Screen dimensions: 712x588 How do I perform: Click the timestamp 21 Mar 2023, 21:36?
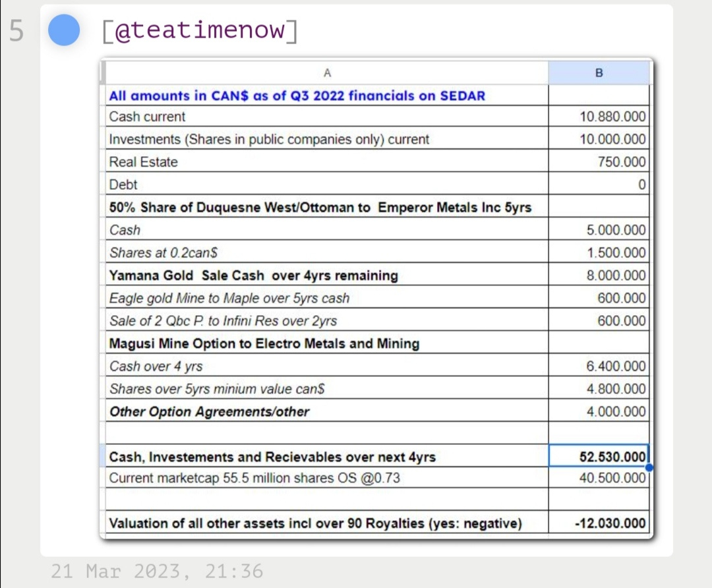(x=157, y=571)
